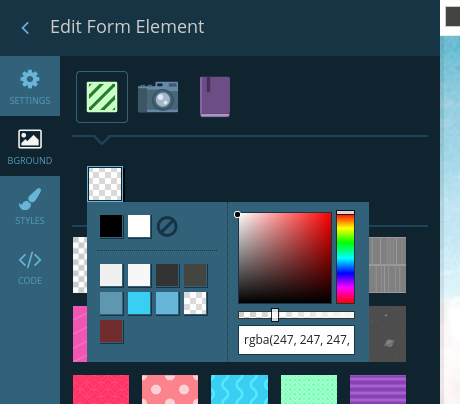Click the opacity slider handle

(275, 315)
